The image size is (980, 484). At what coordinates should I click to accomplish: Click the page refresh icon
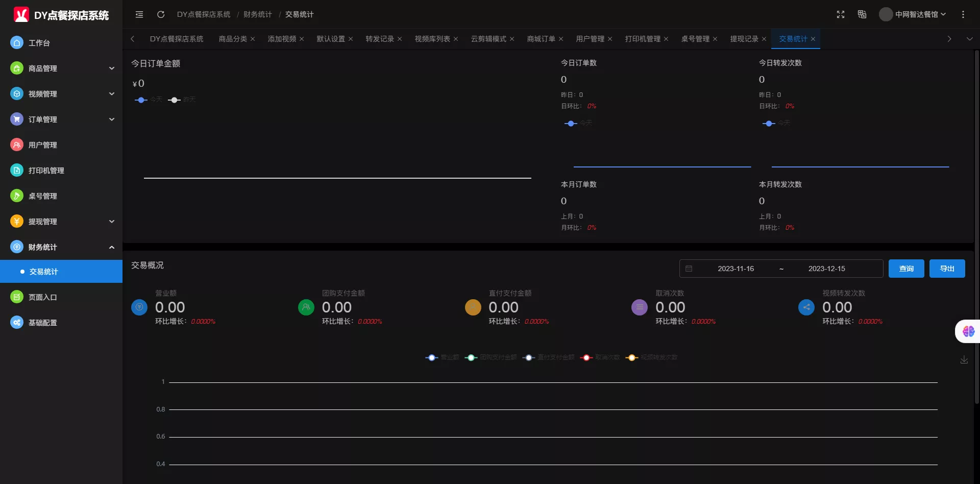(161, 14)
